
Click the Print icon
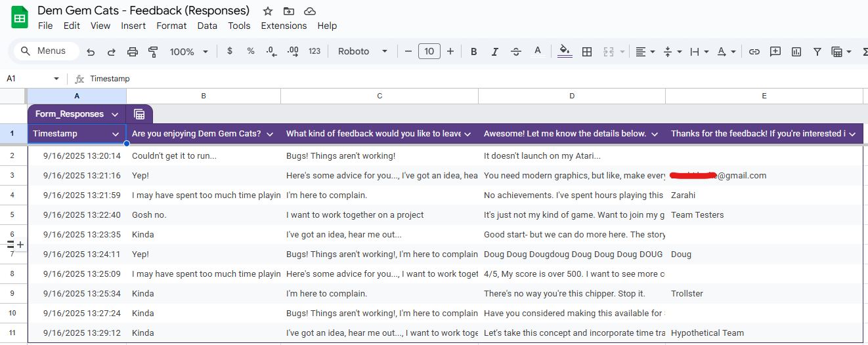click(133, 52)
